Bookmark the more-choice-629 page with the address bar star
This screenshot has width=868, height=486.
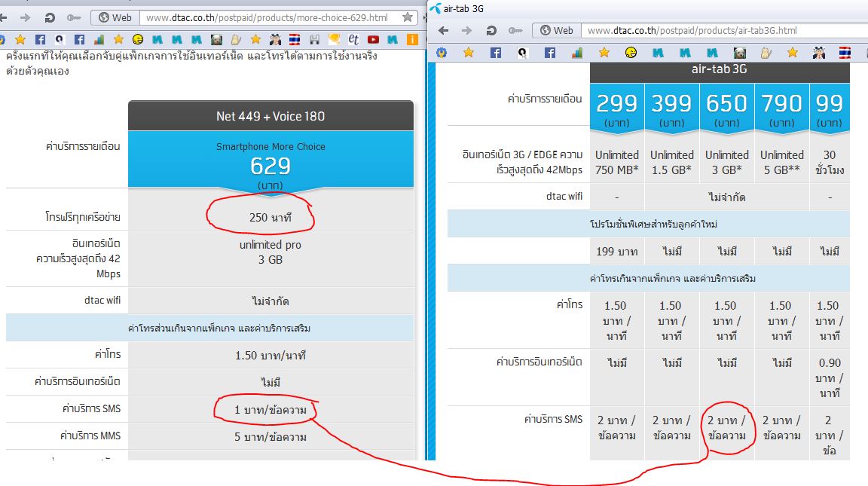408,17
